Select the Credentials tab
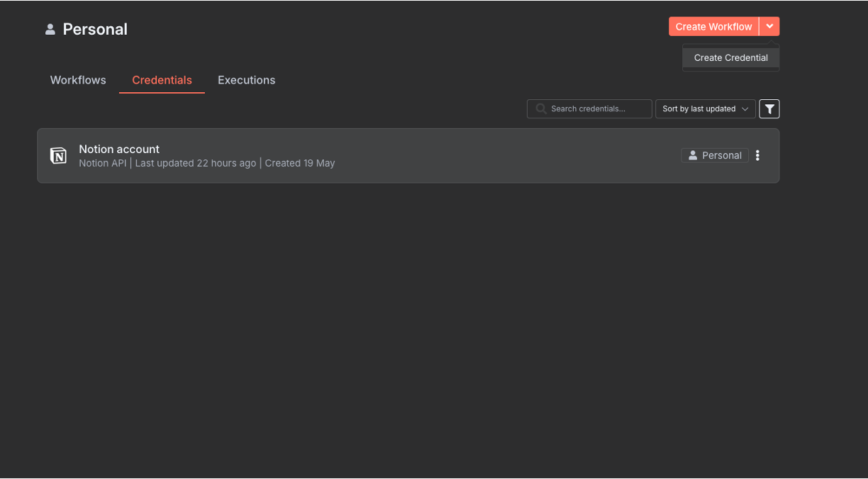This screenshot has height=479, width=868. pyautogui.click(x=162, y=80)
